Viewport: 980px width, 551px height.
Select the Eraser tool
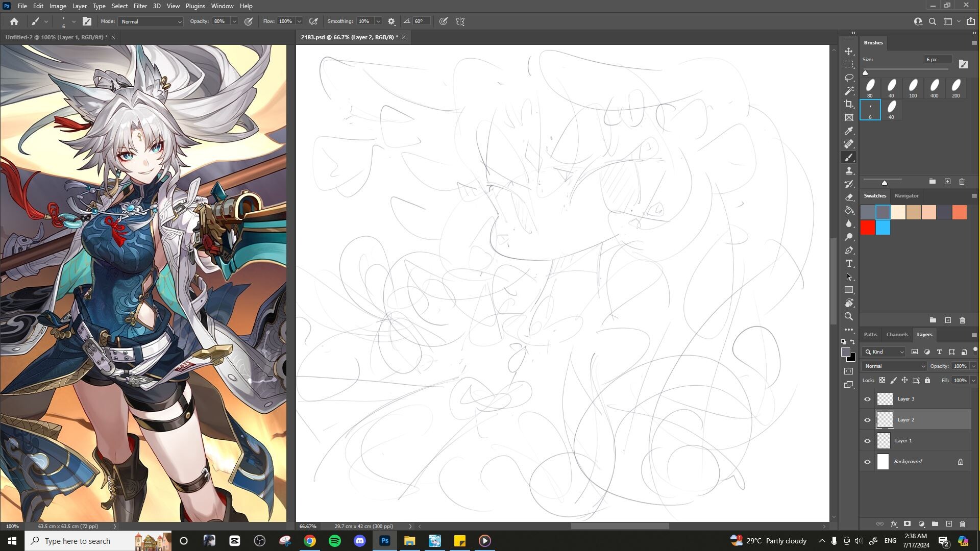(x=849, y=197)
